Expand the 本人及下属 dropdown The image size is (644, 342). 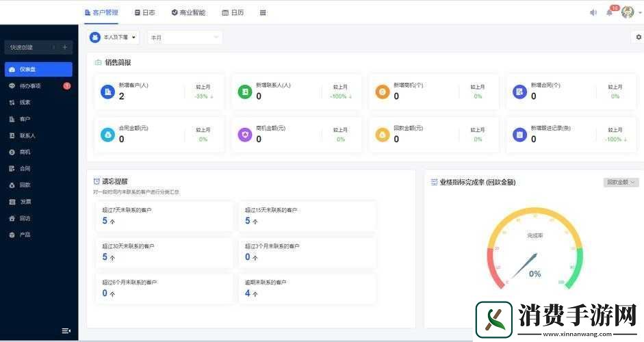(x=114, y=37)
